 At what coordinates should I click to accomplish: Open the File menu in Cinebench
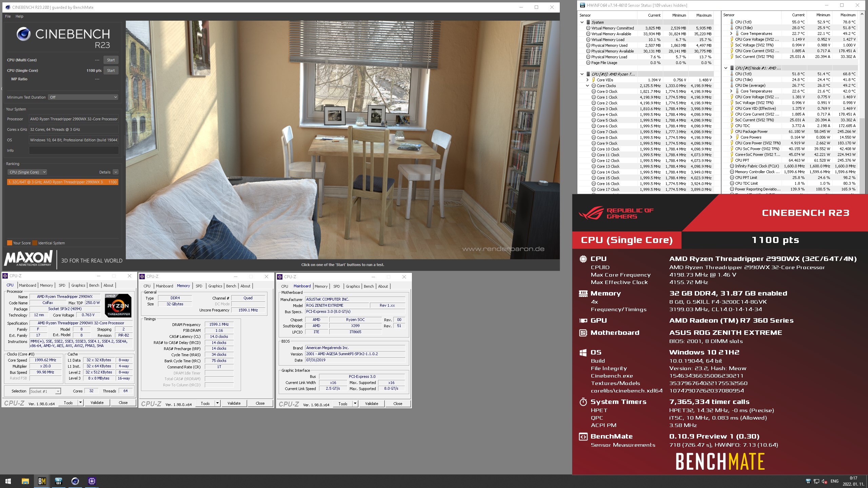tap(8, 16)
